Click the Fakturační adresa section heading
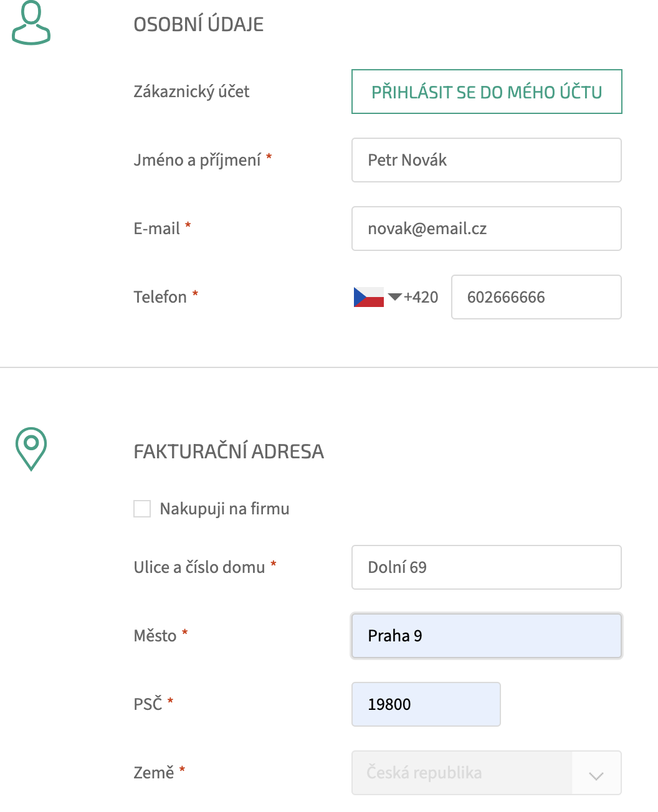Screen dimensions: 658x812 point(229,451)
